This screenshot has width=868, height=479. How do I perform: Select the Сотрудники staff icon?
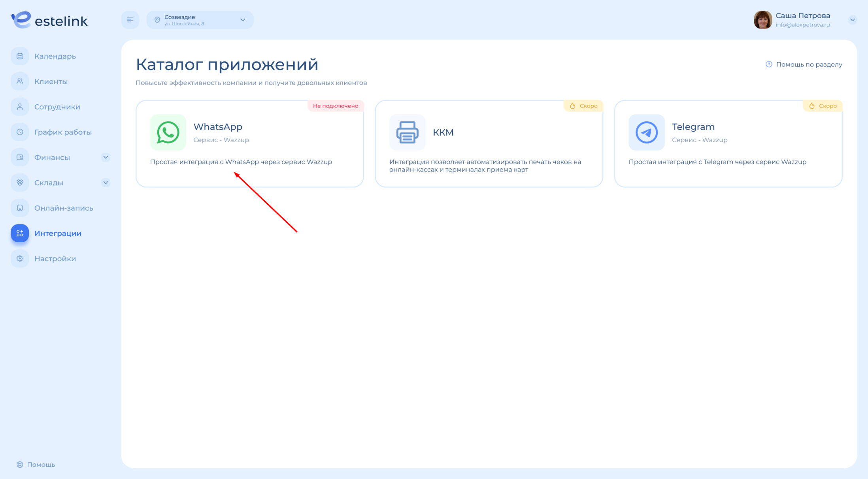[x=20, y=107]
